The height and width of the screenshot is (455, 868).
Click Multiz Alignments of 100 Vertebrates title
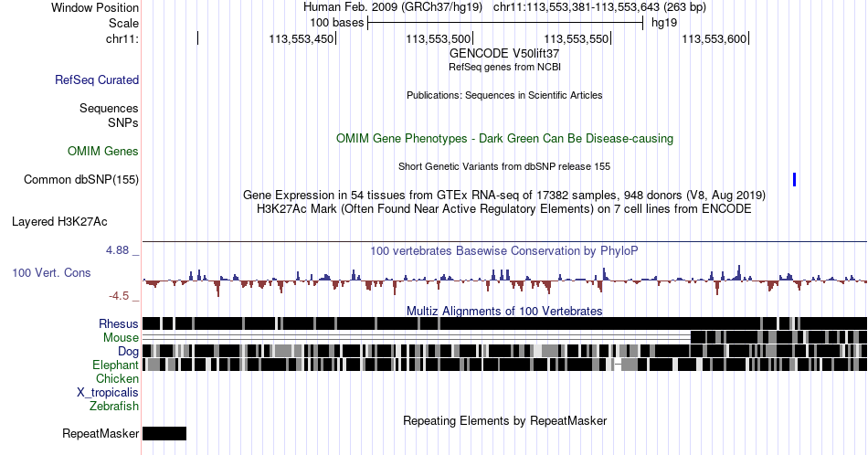tap(504, 311)
